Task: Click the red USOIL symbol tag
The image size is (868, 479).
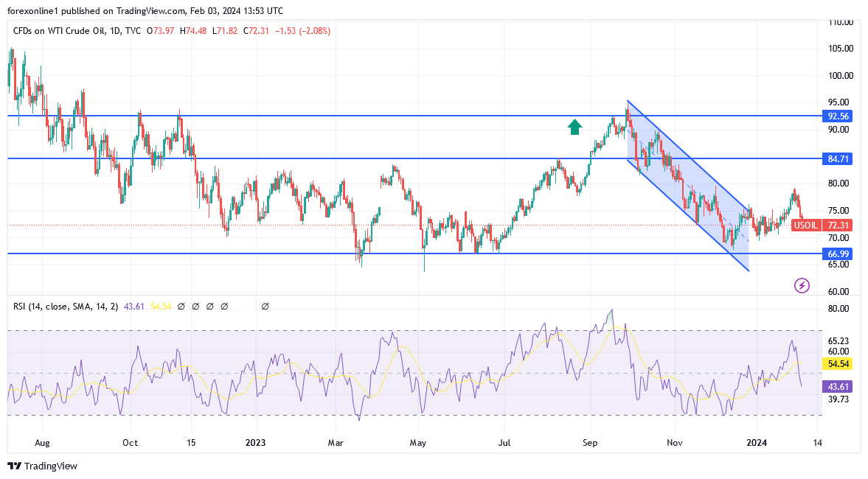Action: tap(806, 225)
